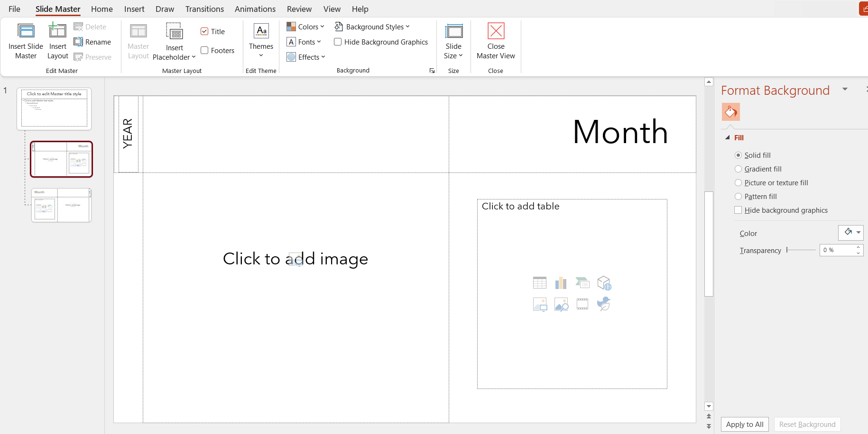This screenshot has width=868, height=434.
Task: Insert a chart from the content placeholder
Action: [x=561, y=282]
